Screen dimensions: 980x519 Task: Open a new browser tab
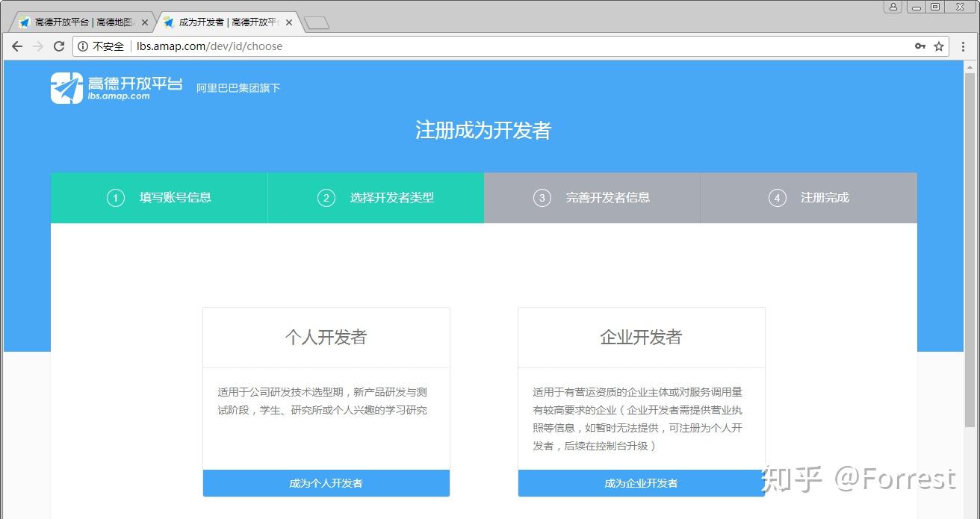tap(317, 23)
